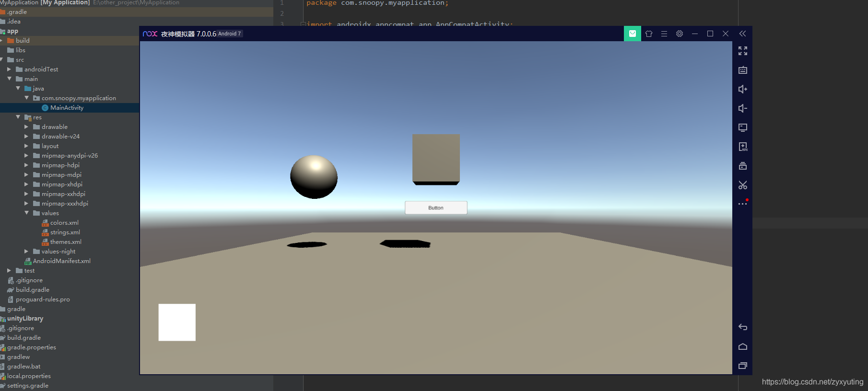The height and width of the screenshot is (391, 868).
Task: Open the Nox hamburger menu
Action: click(664, 34)
